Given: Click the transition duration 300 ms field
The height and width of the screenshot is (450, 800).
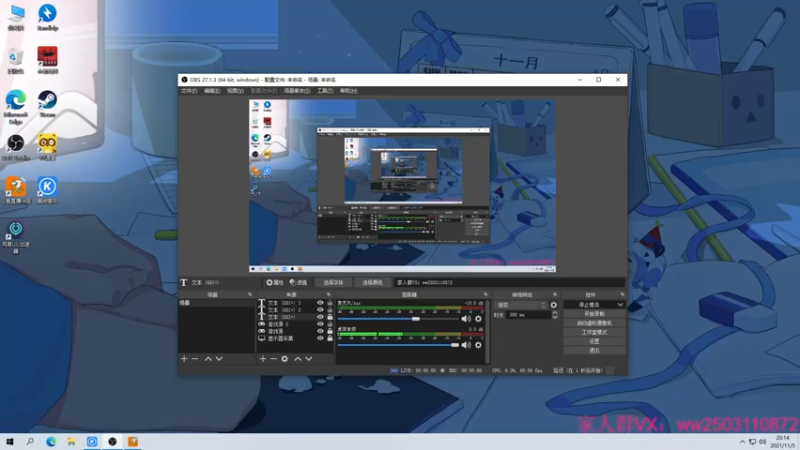Looking at the screenshot, I should pyautogui.click(x=529, y=315).
